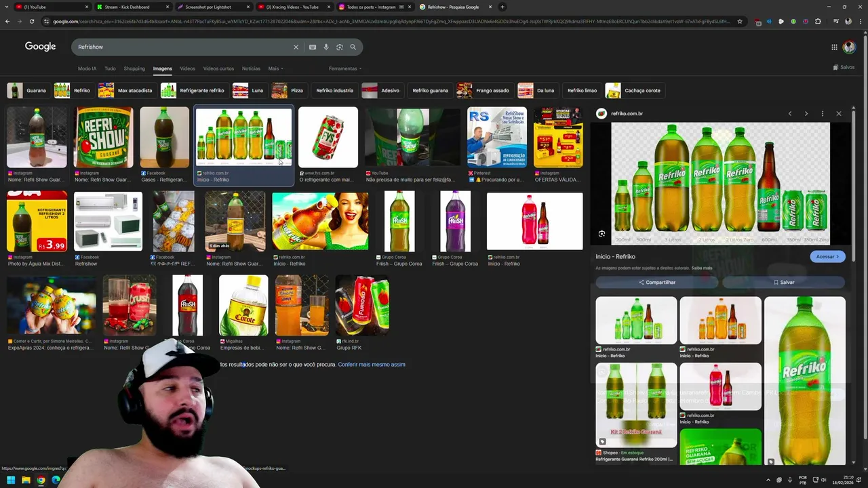
Task: Switch to the Modo IA tab
Action: [x=87, y=68]
